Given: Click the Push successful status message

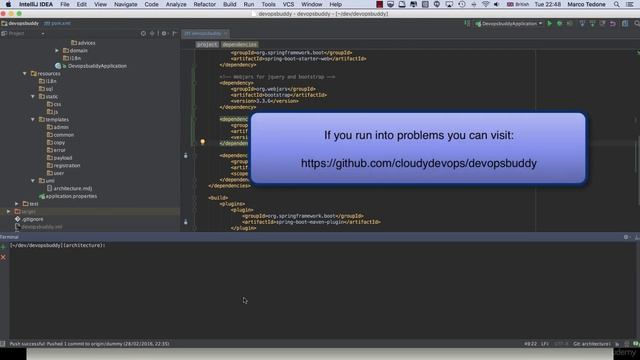Looking at the screenshot, I should pyautogui.click(x=89, y=344).
